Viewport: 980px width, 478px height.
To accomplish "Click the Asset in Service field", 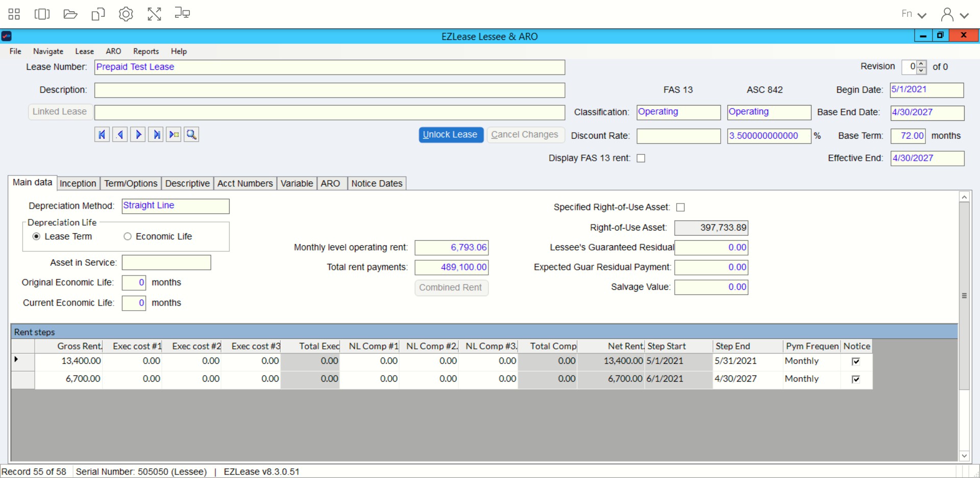I will point(166,263).
